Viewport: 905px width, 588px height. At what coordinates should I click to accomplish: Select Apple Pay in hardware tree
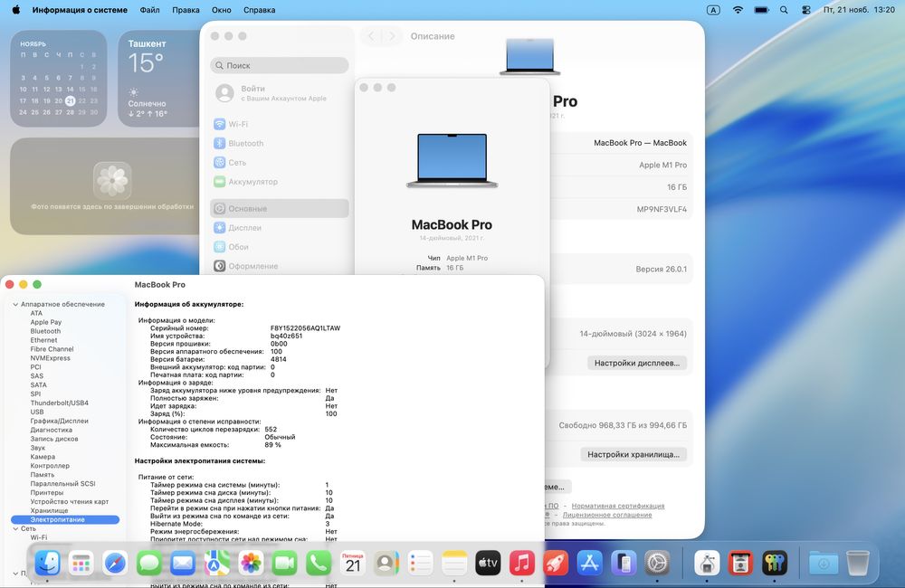click(45, 322)
